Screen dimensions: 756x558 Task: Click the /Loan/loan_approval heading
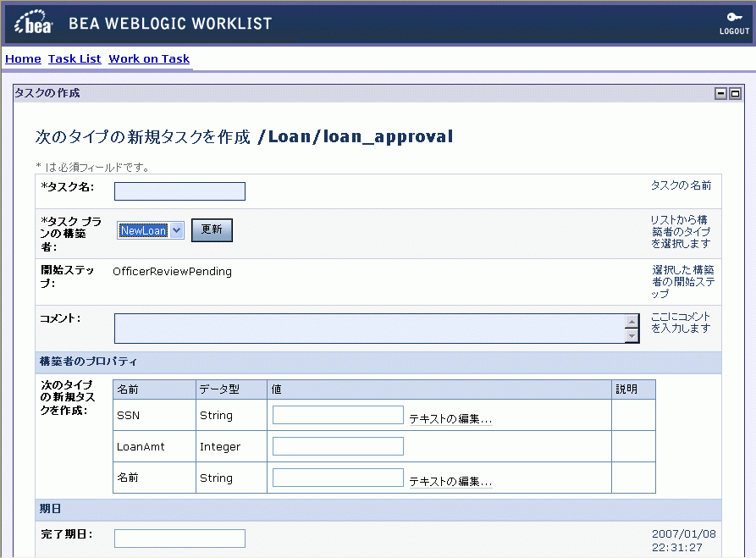356,136
